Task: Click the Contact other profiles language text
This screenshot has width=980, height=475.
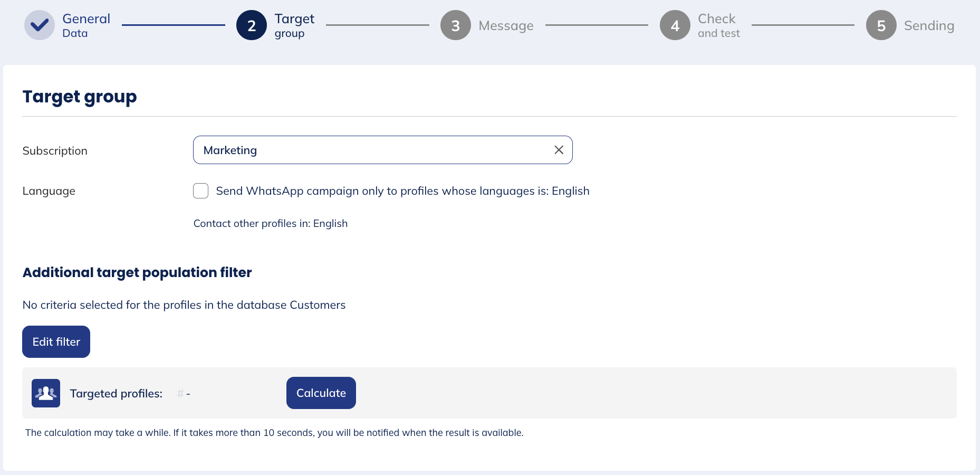Action: 270,223
